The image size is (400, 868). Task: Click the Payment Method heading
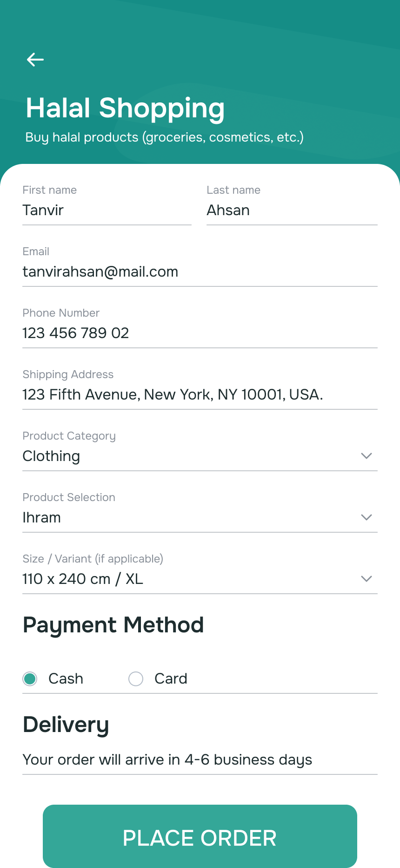click(x=113, y=625)
